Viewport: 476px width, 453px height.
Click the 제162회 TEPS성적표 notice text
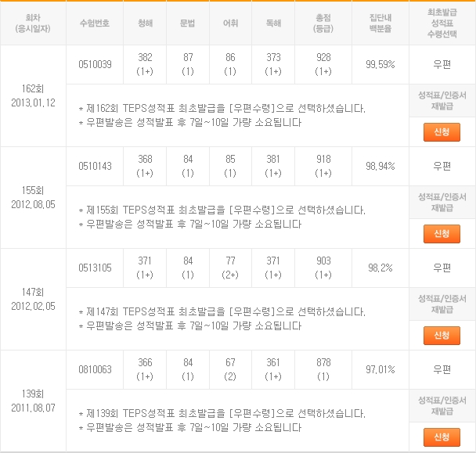pyautogui.click(x=222, y=109)
